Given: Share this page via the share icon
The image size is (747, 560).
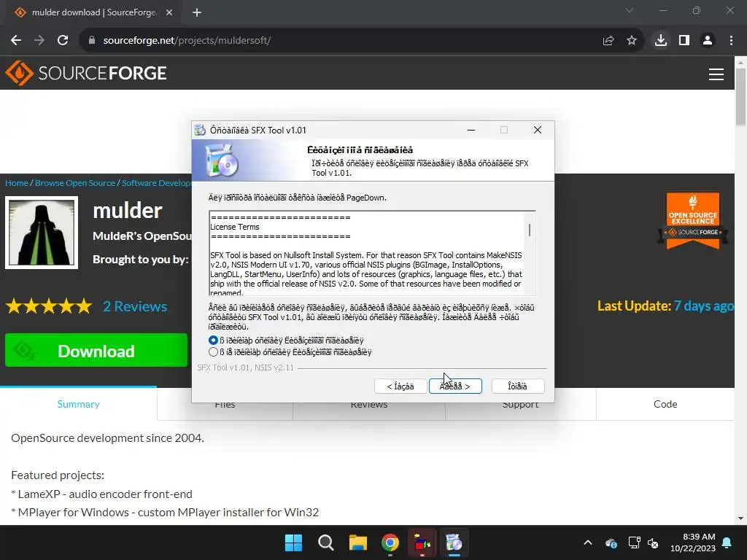Looking at the screenshot, I should [x=608, y=41].
